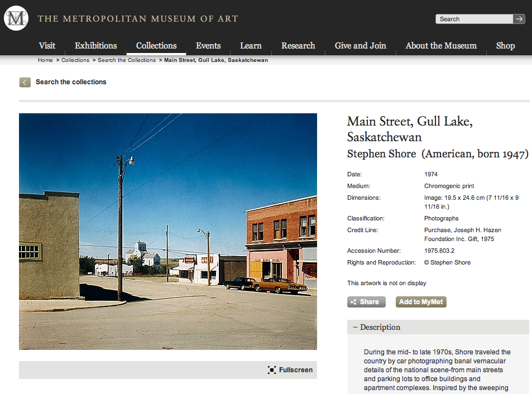Image resolution: width=532 pixels, height=394 pixels.
Task: Go to the Events section
Action: coord(208,46)
